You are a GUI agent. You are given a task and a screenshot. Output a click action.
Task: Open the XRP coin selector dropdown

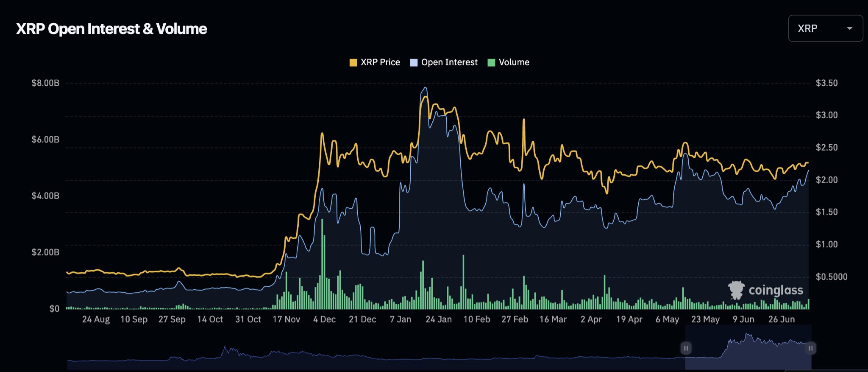tap(824, 28)
